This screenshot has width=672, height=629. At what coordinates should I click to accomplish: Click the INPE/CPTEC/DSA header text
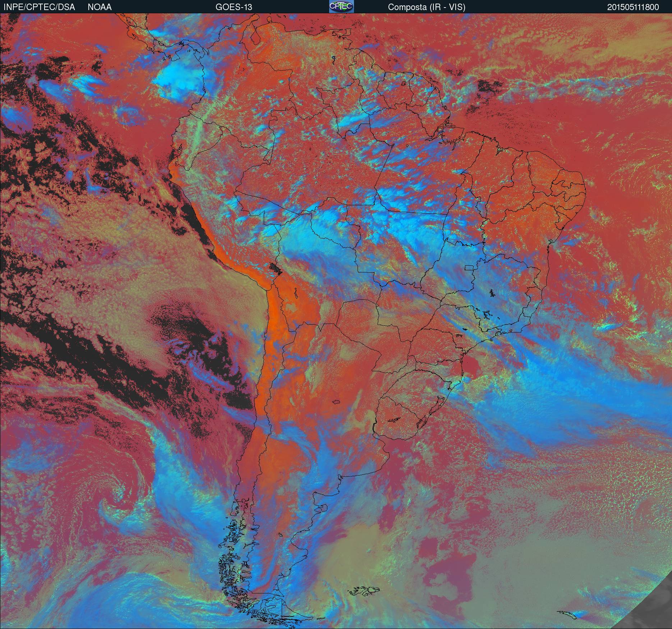(x=39, y=7)
